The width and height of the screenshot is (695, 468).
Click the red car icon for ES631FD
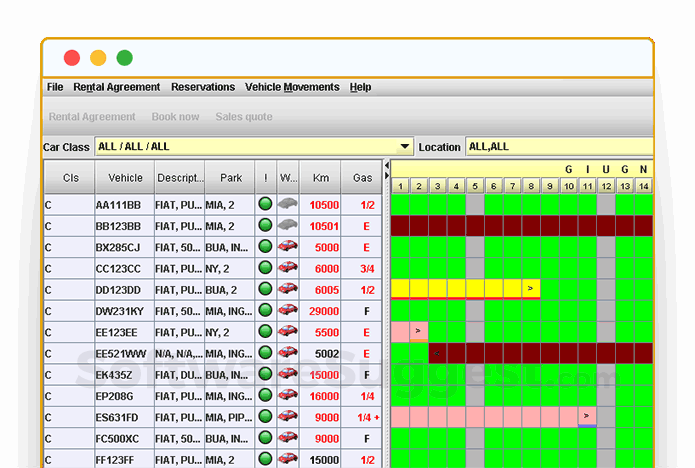pos(288,416)
